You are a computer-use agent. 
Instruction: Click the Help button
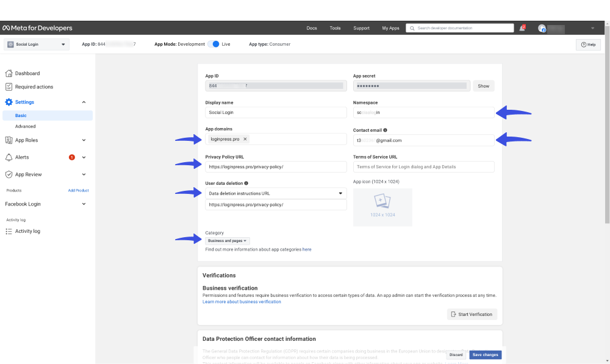588,45
